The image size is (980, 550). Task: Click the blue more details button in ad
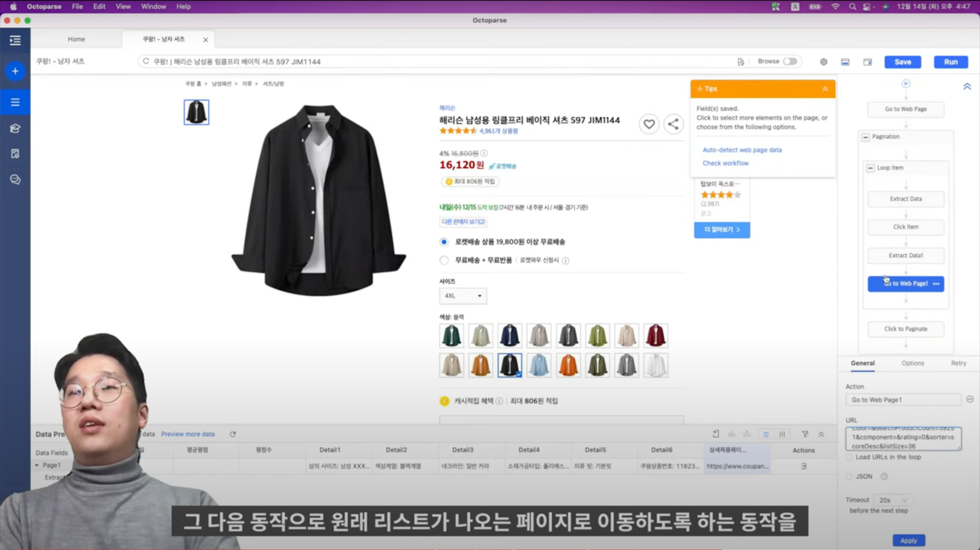[x=722, y=230]
